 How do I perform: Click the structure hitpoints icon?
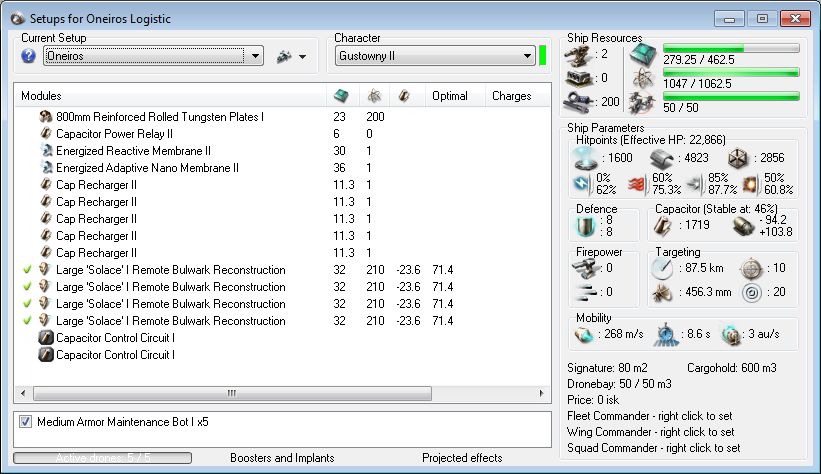point(738,159)
